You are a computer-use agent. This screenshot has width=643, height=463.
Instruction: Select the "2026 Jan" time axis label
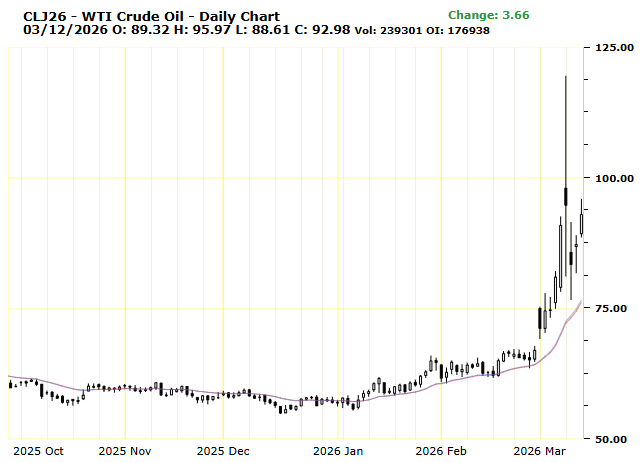point(340,451)
